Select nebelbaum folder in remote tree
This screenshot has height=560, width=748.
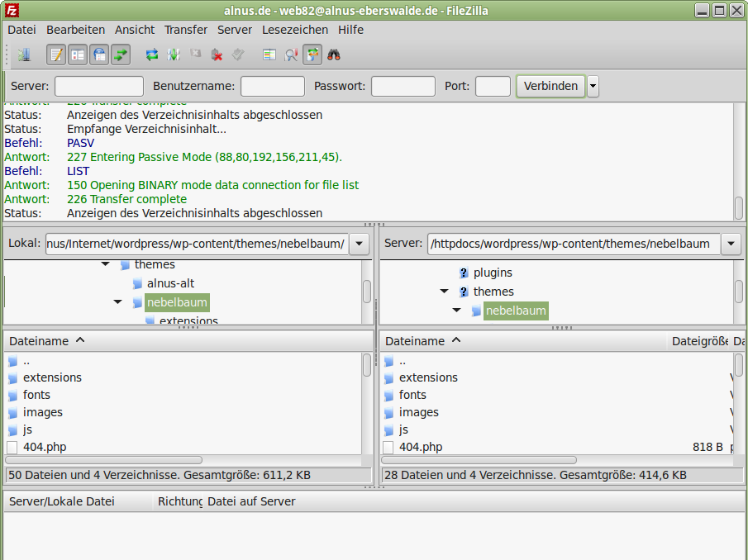click(x=516, y=311)
